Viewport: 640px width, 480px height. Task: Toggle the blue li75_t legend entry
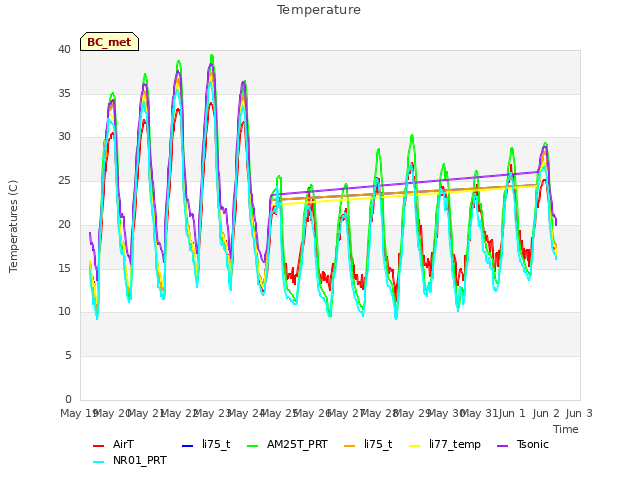pyautogui.click(x=206, y=444)
